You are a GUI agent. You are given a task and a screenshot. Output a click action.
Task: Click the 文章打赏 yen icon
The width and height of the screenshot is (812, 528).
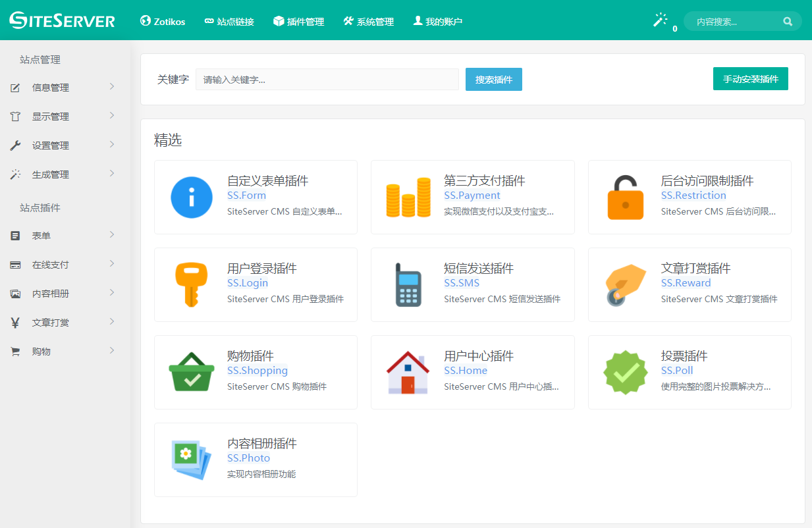15,323
